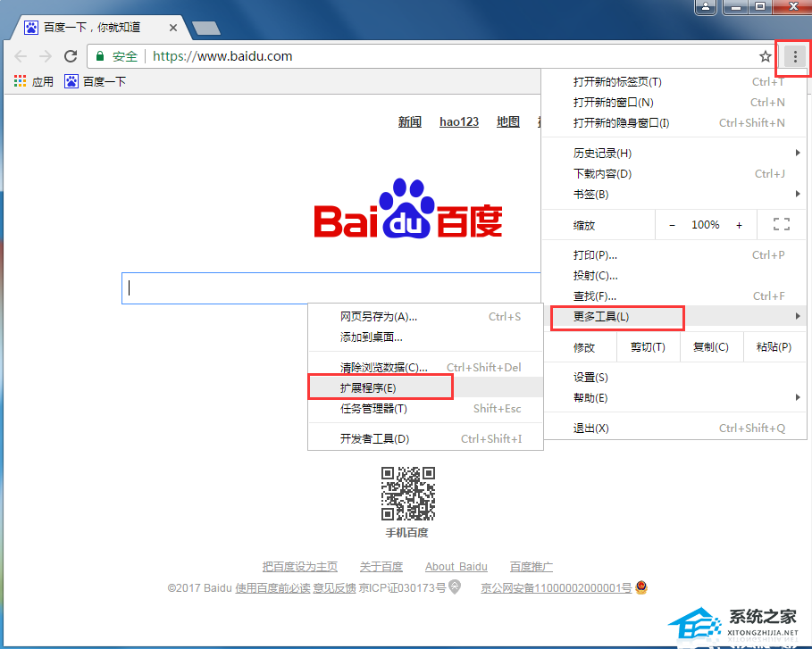This screenshot has height=649, width=812.
Task: Open 任务管理器(T) from the submenu
Action: pyautogui.click(x=373, y=409)
